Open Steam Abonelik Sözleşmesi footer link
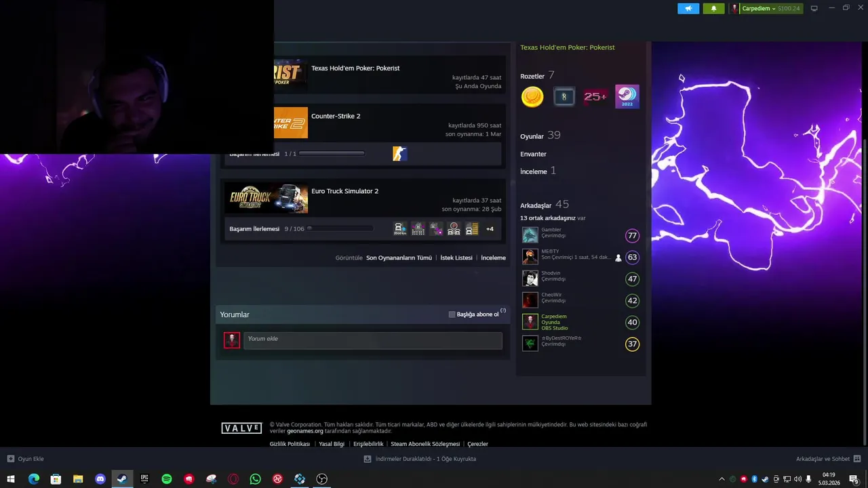 [425, 444]
